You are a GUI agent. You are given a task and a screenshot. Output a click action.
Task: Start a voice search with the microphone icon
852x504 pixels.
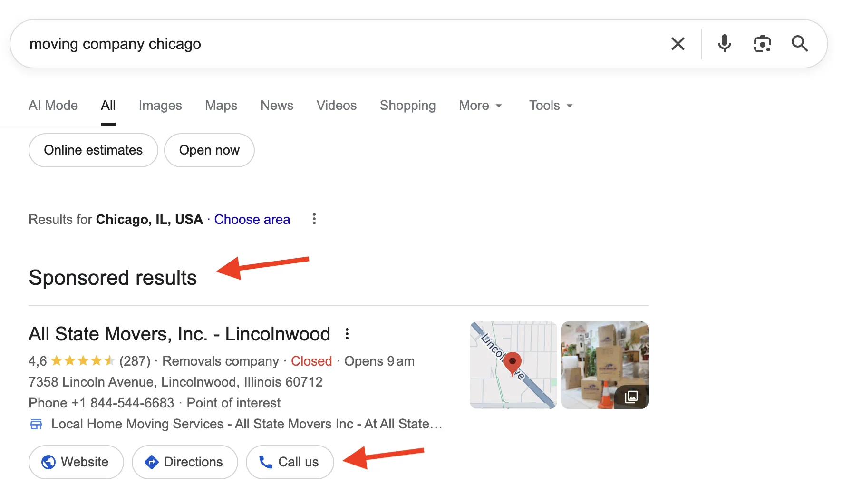724,43
